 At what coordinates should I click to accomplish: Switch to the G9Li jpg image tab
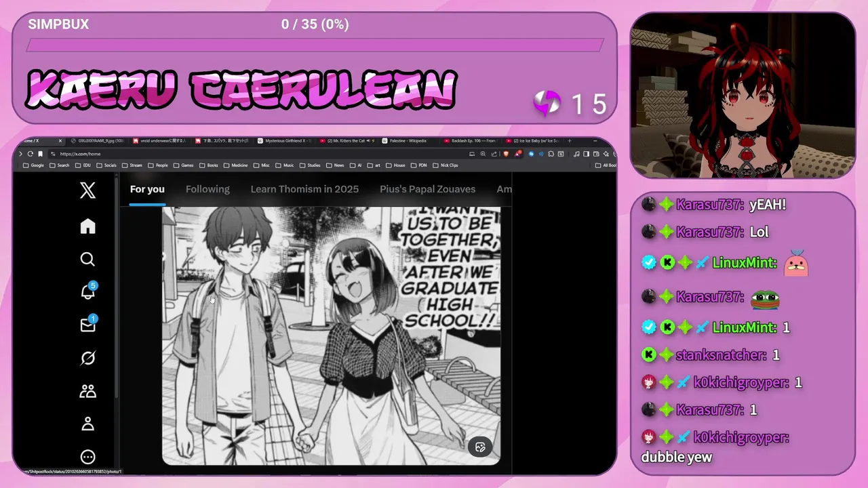(98, 141)
